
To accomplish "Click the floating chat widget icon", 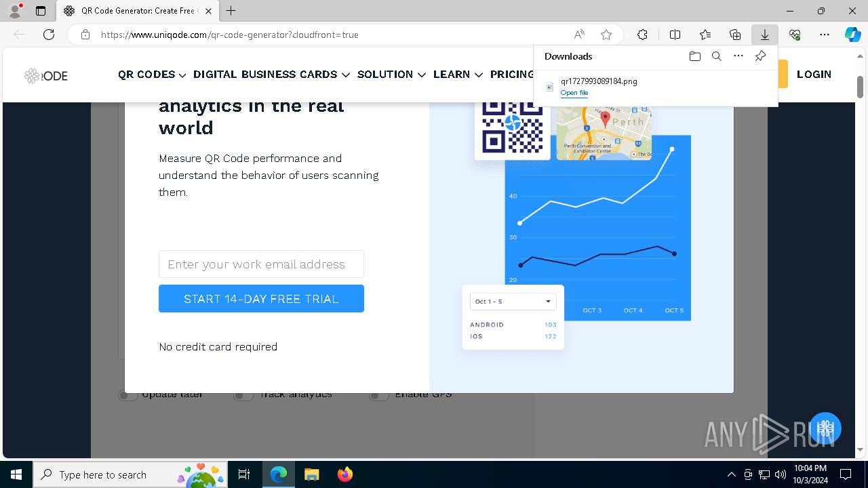I will coord(825,428).
